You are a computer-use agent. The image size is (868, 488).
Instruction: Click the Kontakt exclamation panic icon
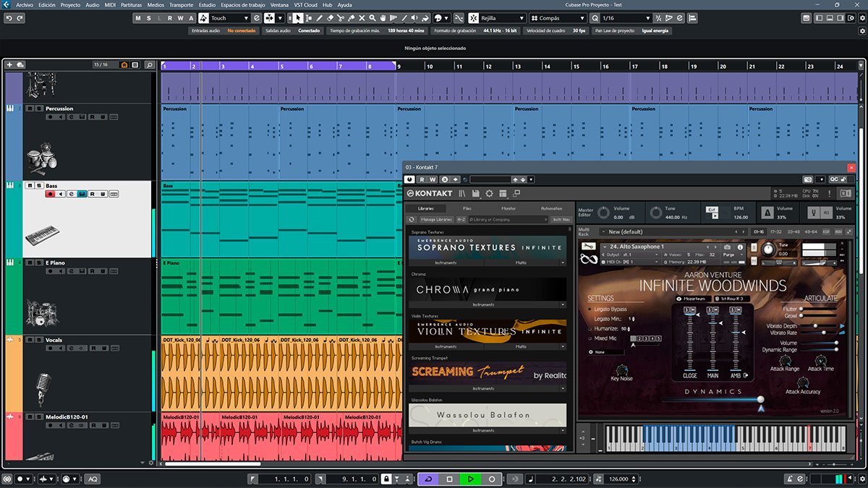point(830,194)
